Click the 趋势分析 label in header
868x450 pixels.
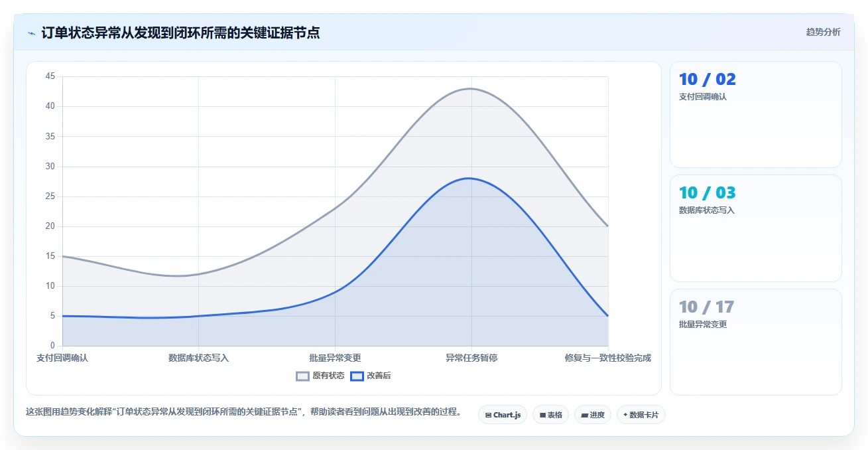coord(823,32)
